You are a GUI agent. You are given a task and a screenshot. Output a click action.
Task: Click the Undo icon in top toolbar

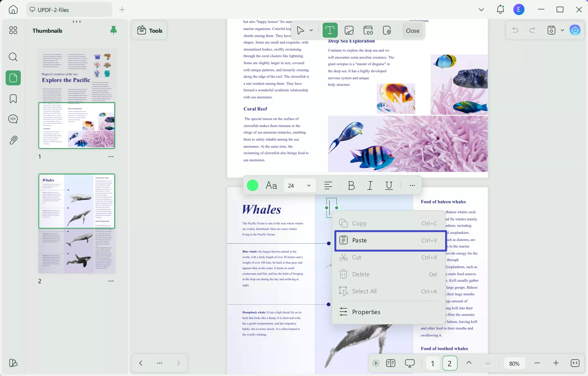point(515,30)
